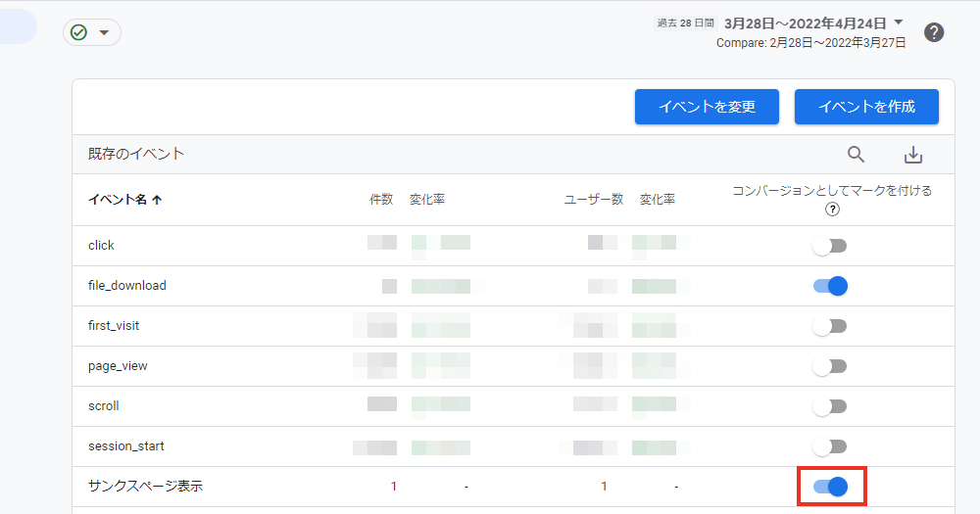
Task: Open the file_download event name
Action: (127, 286)
